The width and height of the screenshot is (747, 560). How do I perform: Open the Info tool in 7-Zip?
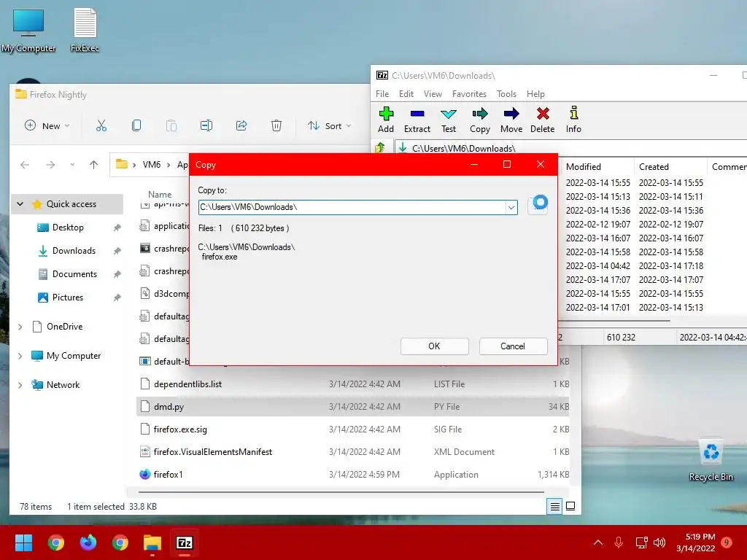point(573,120)
